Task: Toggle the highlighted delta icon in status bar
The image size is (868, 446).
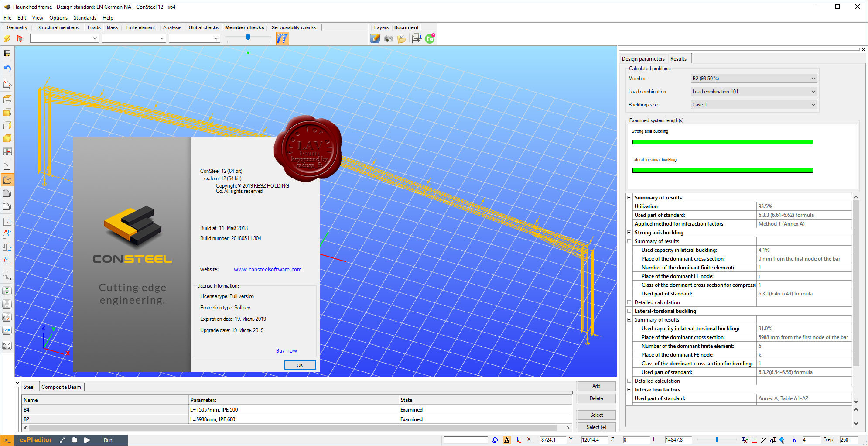Action: (507, 440)
